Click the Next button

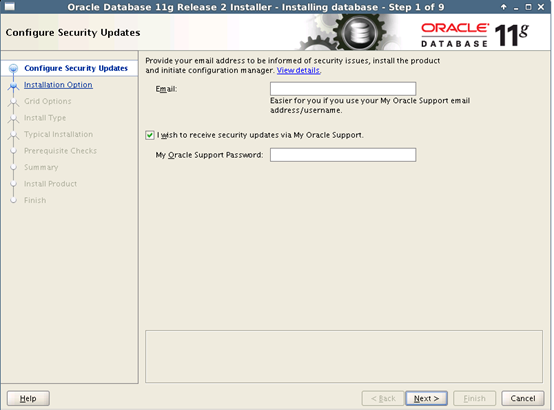click(426, 398)
